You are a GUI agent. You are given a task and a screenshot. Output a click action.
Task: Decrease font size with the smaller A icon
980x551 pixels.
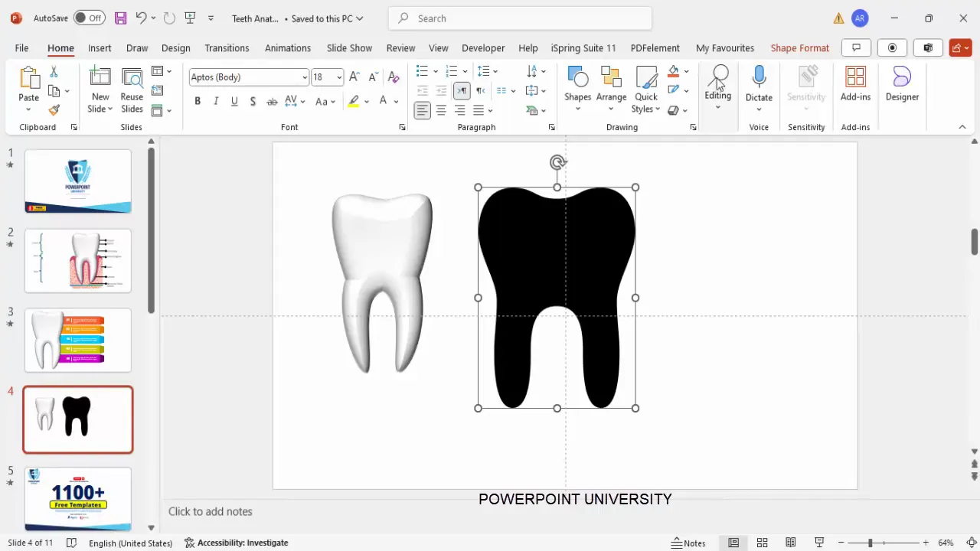[373, 77]
